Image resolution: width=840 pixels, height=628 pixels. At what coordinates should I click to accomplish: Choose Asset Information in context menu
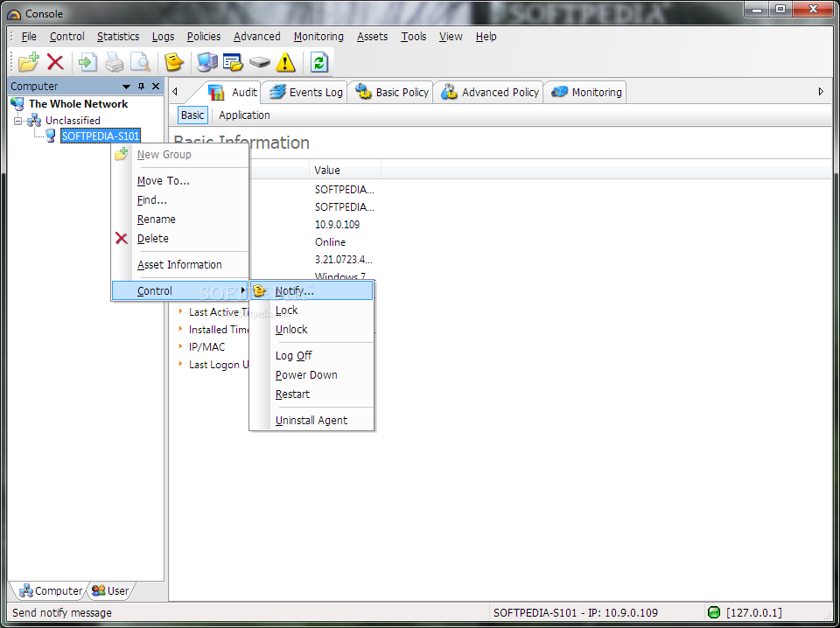click(x=180, y=265)
